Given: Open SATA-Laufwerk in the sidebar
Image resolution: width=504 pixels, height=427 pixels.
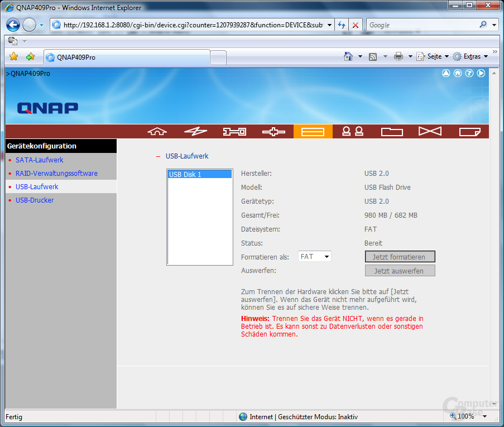Looking at the screenshot, I should (40, 160).
